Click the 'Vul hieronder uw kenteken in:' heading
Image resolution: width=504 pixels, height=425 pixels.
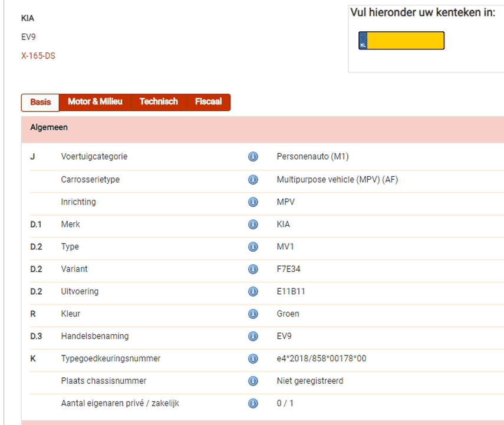coord(423,12)
